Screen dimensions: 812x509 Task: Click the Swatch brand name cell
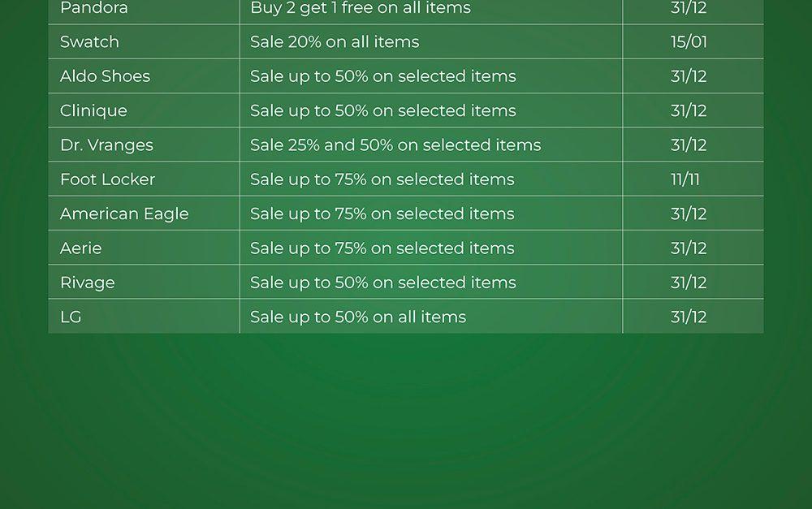click(x=89, y=41)
